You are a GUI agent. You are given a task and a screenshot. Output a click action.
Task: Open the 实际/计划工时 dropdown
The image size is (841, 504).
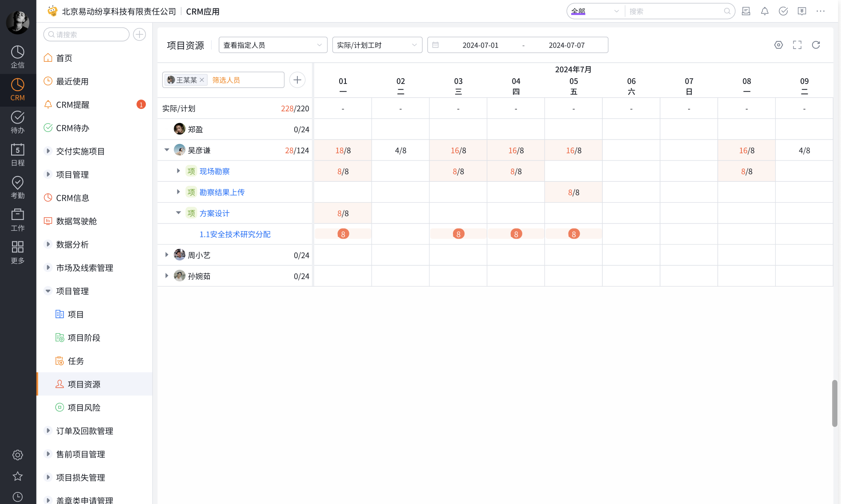pyautogui.click(x=377, y=45)
